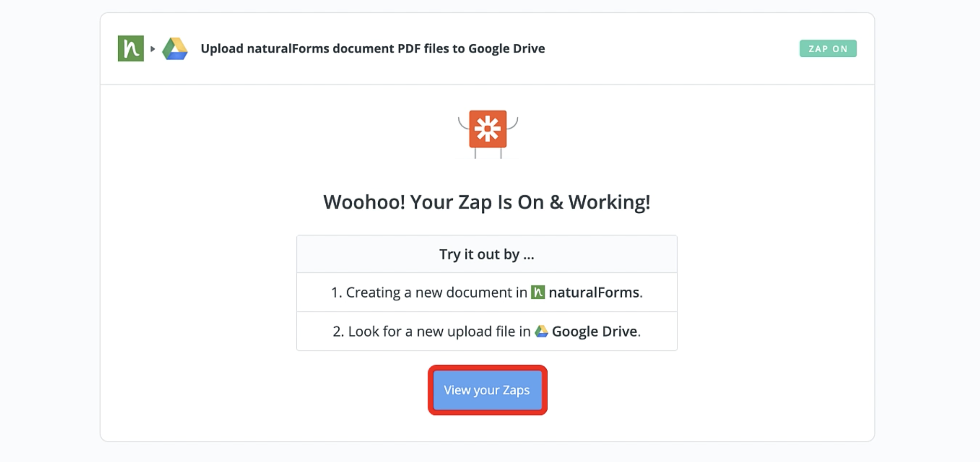Viewport: 980px width, 462px height.
Task: Click the View your Zaps button
Action: click(487, 390)
